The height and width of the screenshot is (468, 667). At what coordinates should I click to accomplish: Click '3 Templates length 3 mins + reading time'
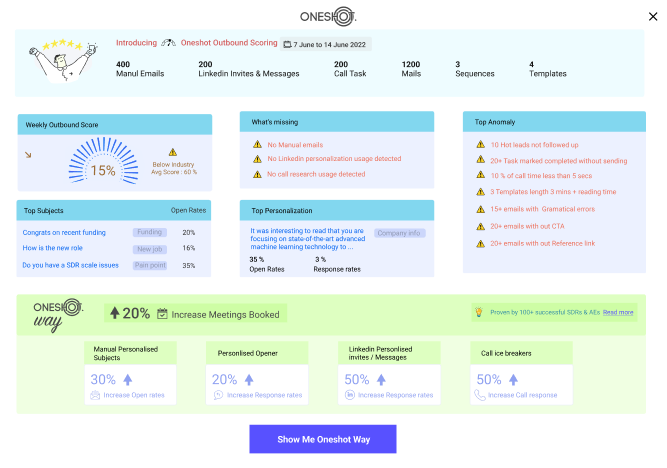(x=553, y=192)
